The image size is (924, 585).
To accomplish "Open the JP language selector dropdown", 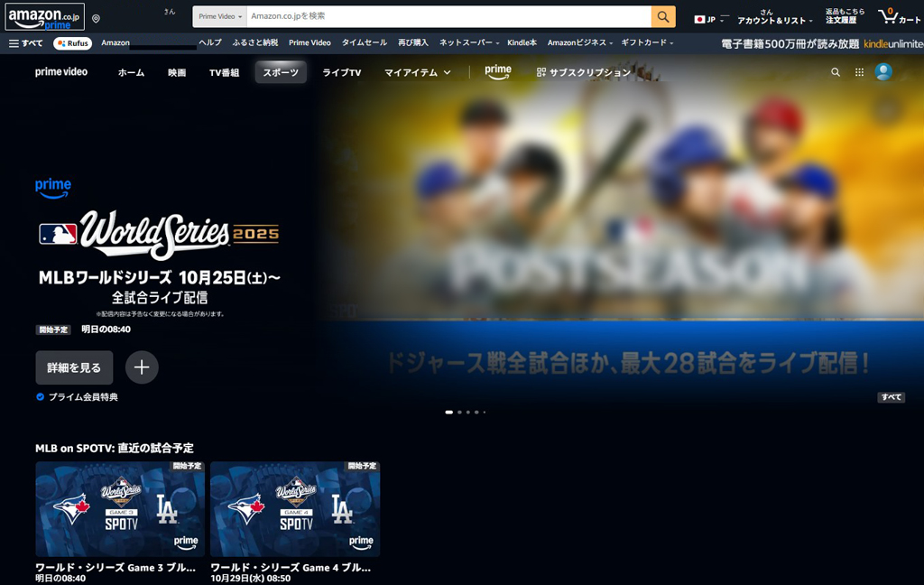I will (x=710, y=19).
